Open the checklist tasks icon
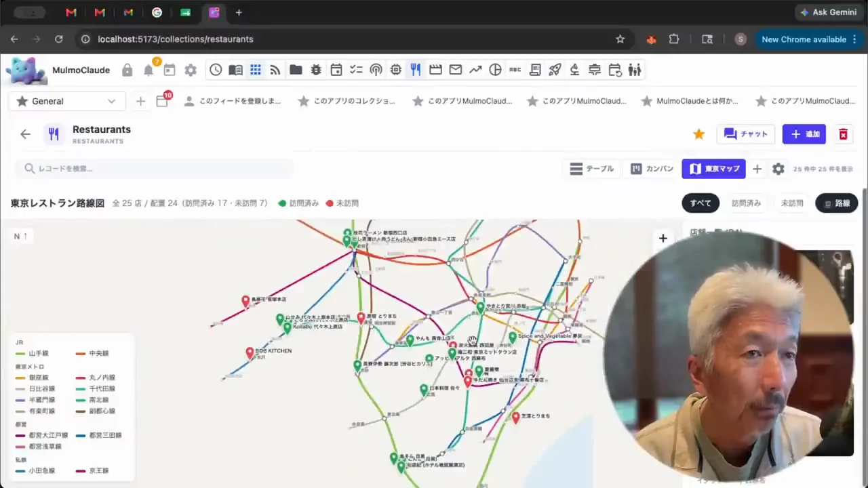868x488 pixels. [356, 70]
